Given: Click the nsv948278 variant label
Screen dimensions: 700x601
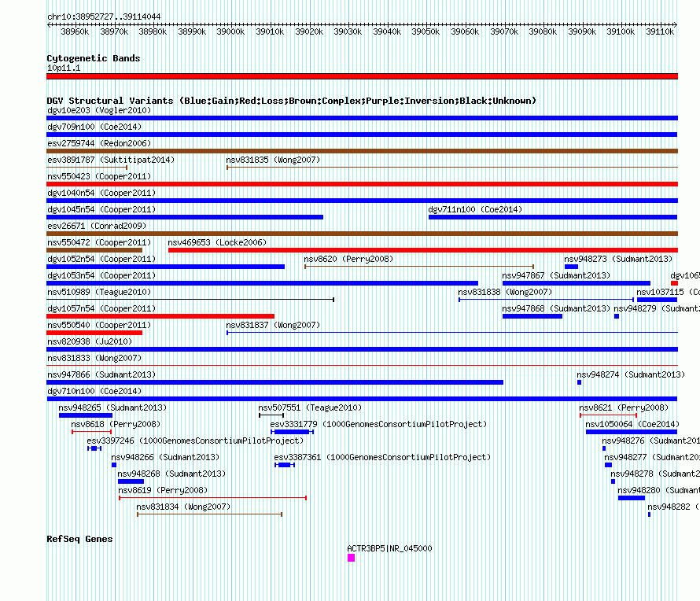Looking at the screenshot, I should tap(655, 474).
